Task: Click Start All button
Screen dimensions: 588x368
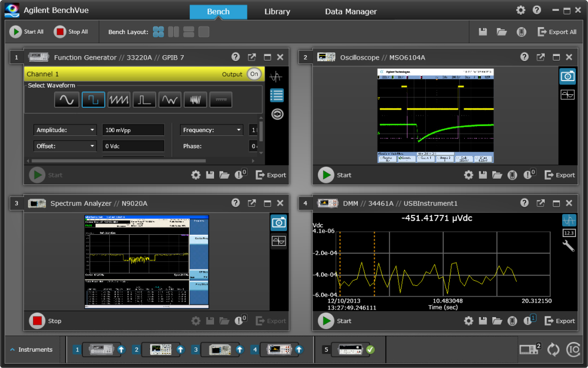Action: 26,32
